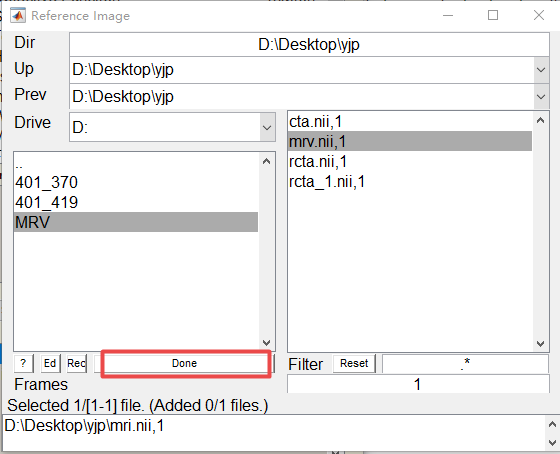
Task: Click the MATLAB icon in title bar
Action: tap(18, 16)
